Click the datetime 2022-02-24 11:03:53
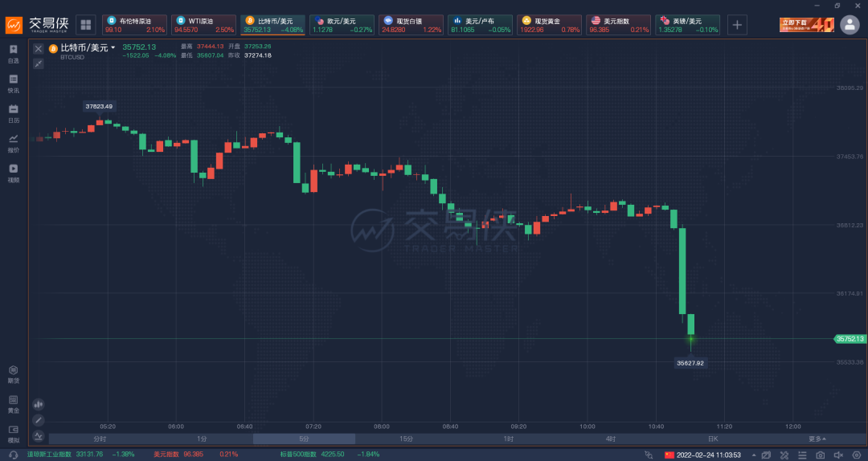Screen dimensions: 868x461 709,455
